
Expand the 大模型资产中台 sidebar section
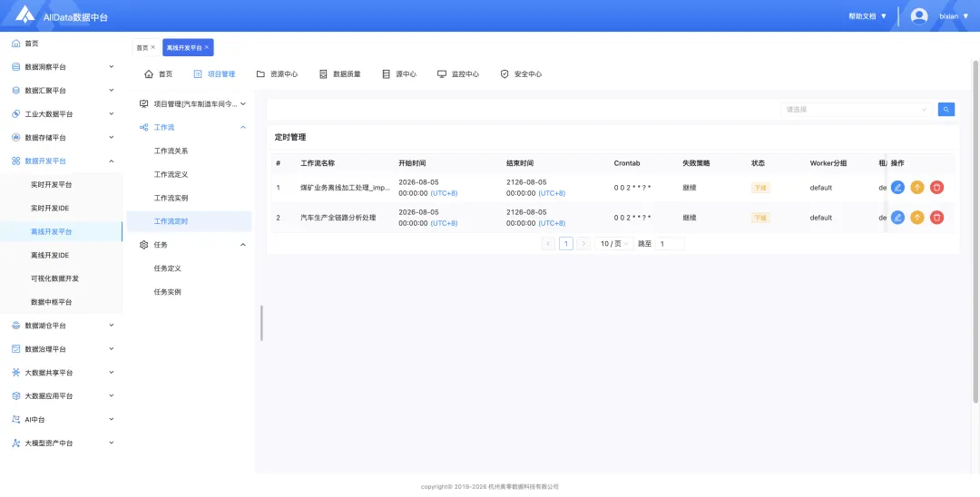click(x=112, y=443)
